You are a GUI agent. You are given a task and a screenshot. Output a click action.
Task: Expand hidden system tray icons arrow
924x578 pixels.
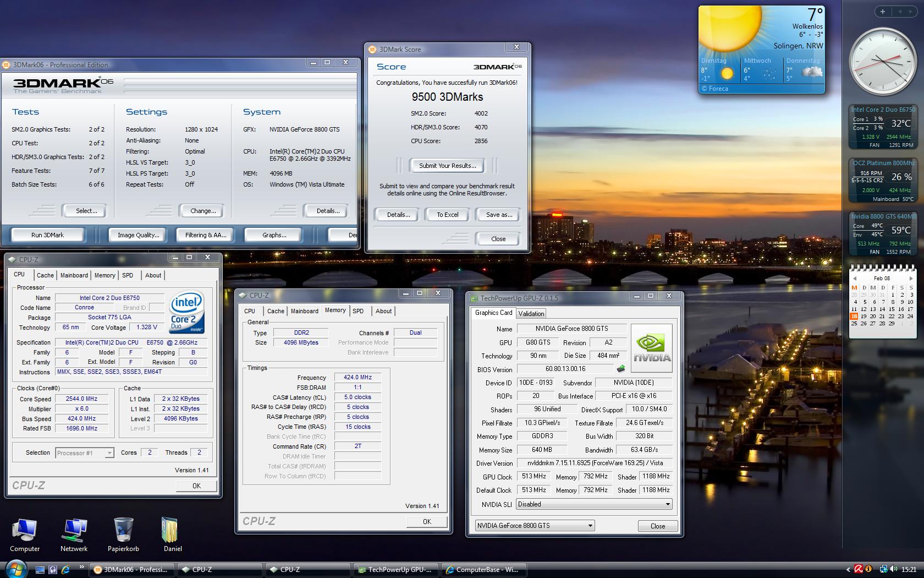tap(848, 570)
